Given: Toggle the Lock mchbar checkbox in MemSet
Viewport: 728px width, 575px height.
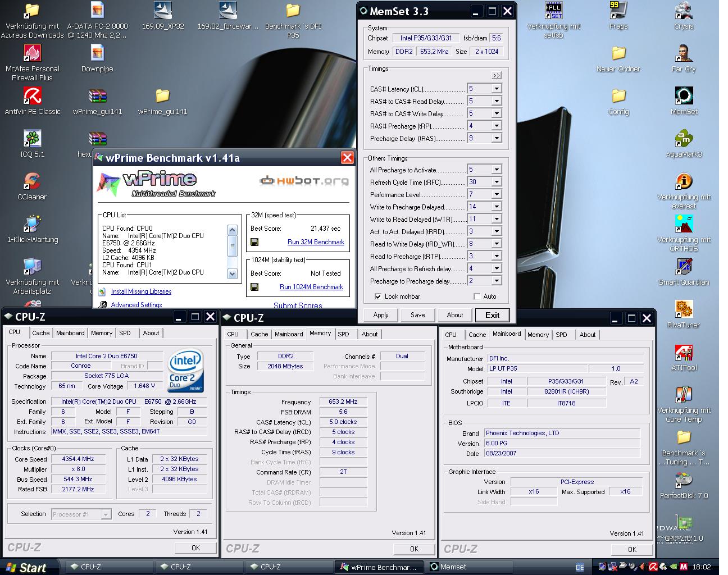Looking at the screenshot, I should pyautogui.click(x=378, y=296).
